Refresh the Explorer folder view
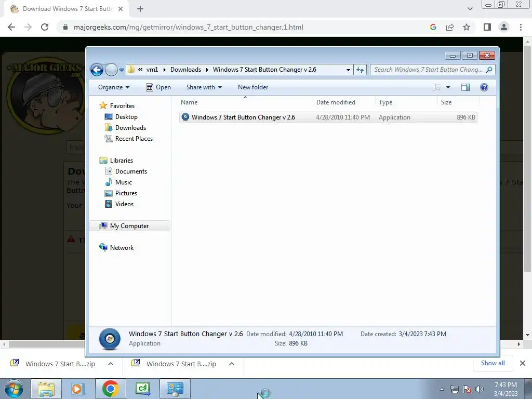Image resolution: width=532 pixels, height=399 pixels. coord(360,70)
